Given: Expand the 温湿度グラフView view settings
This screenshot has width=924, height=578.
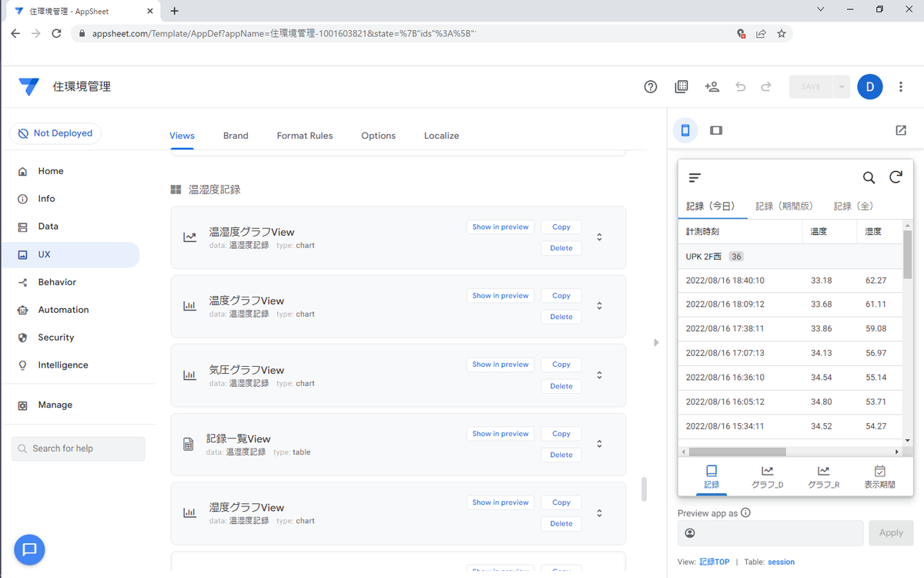Looking at the screenshot, I should coord(599,237).
